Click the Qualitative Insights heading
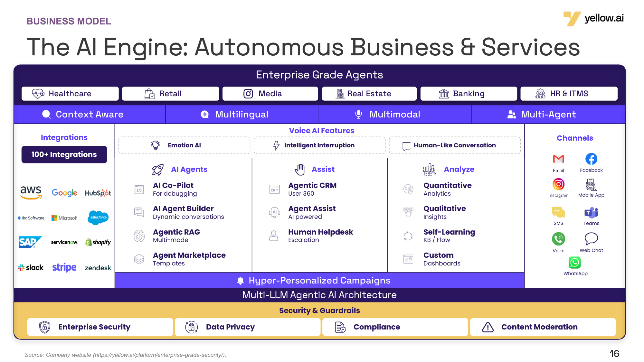The width and height of the screenshot is (644, 362). pos(445,212)
